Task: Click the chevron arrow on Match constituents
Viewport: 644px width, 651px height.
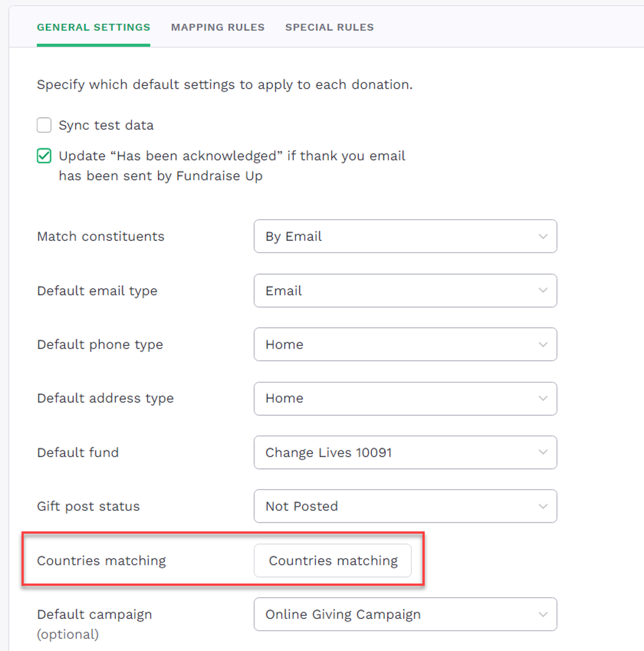Action: pyautogui.click(x=543, y=236)
